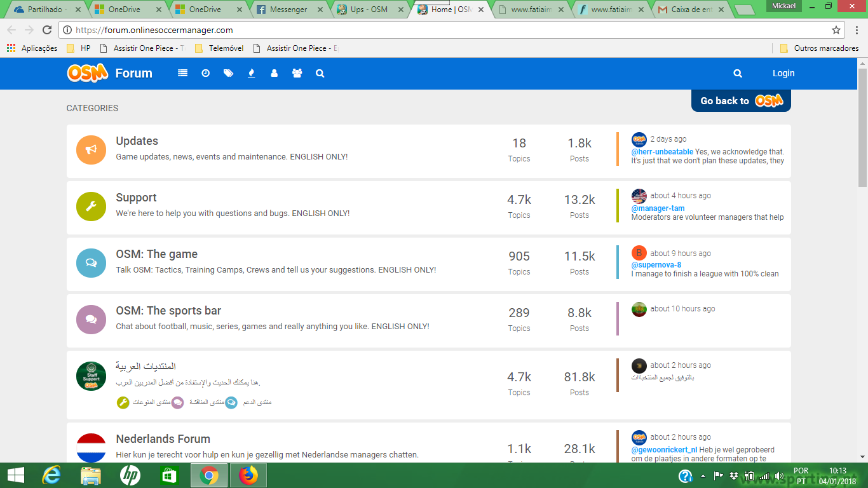
Task: Open the Telemóvel bookmark folder
Action: click(219, 48)
